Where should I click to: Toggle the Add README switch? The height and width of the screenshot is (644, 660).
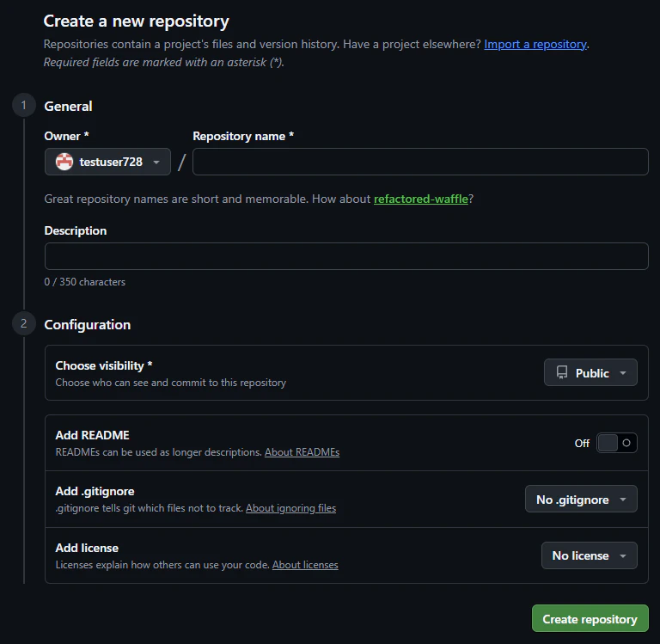click(x=617, y=443)
